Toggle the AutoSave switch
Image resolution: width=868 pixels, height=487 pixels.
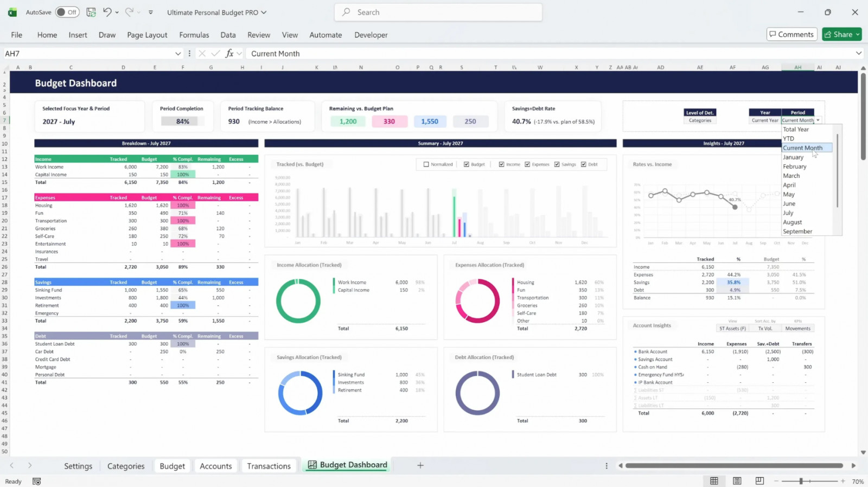pyautogui.click(x=67, y=12)
